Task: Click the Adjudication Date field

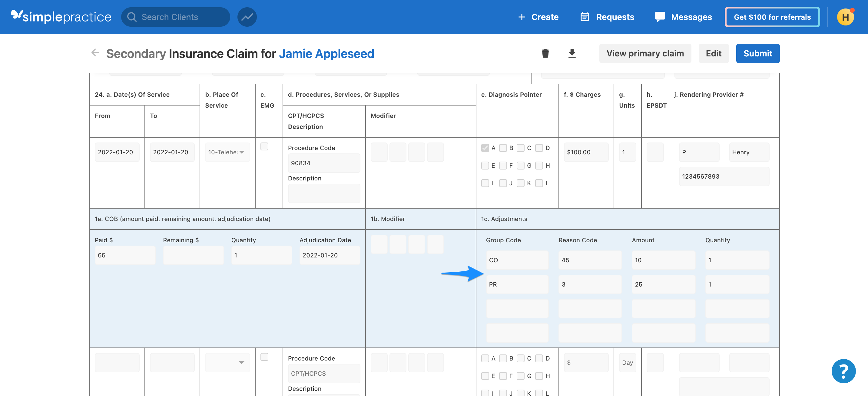Action: click(330, 255)
